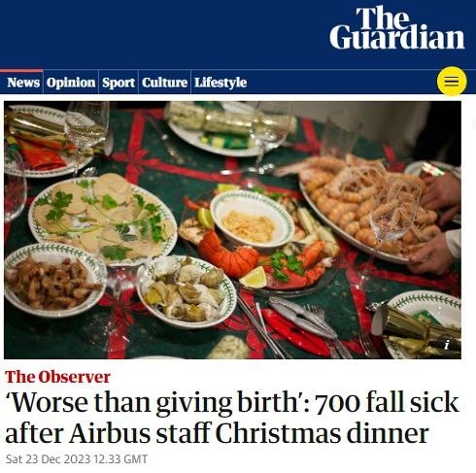Follow The Observer series link
Viewport: 476px width, 473px height.
[x=57, y=377]
